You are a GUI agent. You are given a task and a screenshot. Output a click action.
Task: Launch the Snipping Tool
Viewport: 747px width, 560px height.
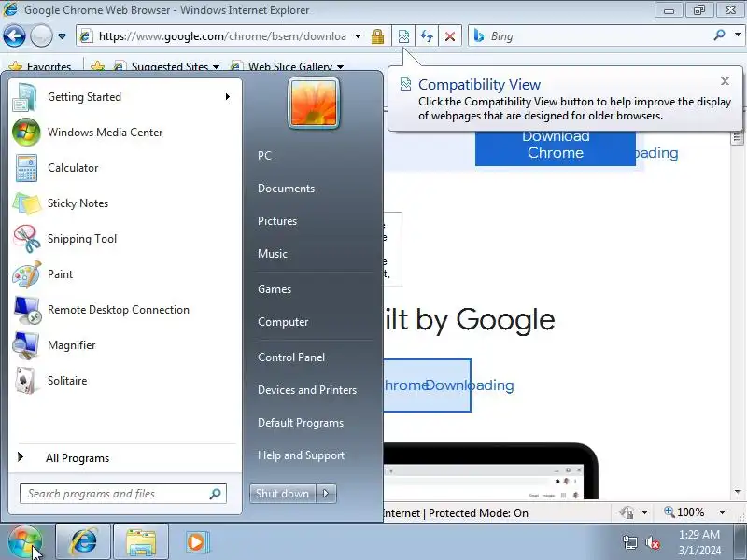pyautogui.click(x=125, y=239)
